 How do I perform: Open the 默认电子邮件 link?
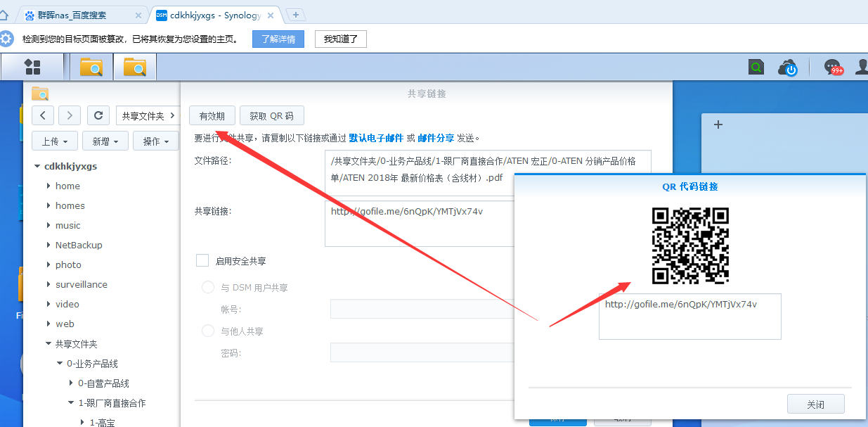(x=376, y=138)
